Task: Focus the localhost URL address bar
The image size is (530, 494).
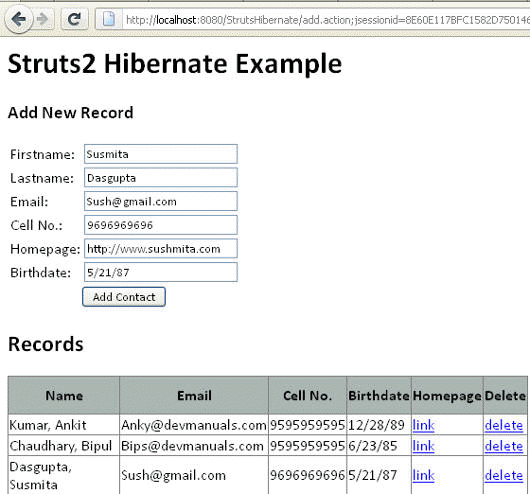Action: click(326, 20)
